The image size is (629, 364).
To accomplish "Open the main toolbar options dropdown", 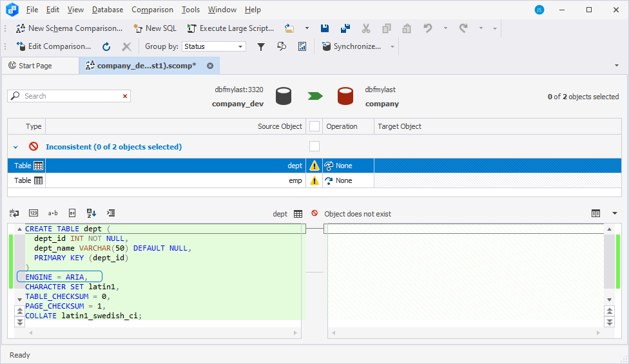I will pos(494,28).
